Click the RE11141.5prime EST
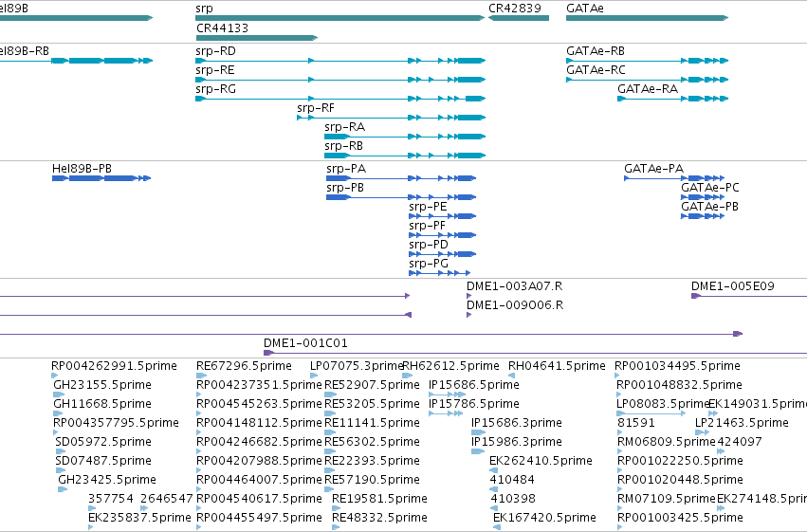 point(330,432)
